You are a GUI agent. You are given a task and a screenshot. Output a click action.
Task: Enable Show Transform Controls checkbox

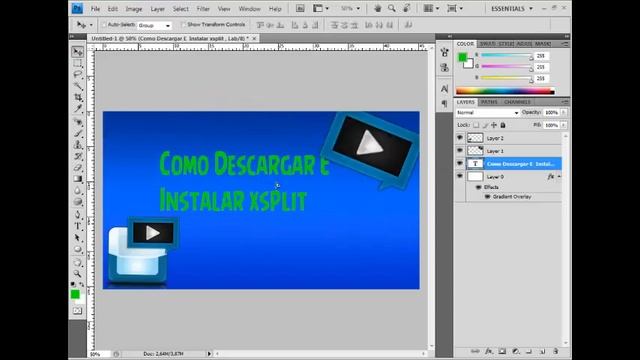click(x=183, y=25)
